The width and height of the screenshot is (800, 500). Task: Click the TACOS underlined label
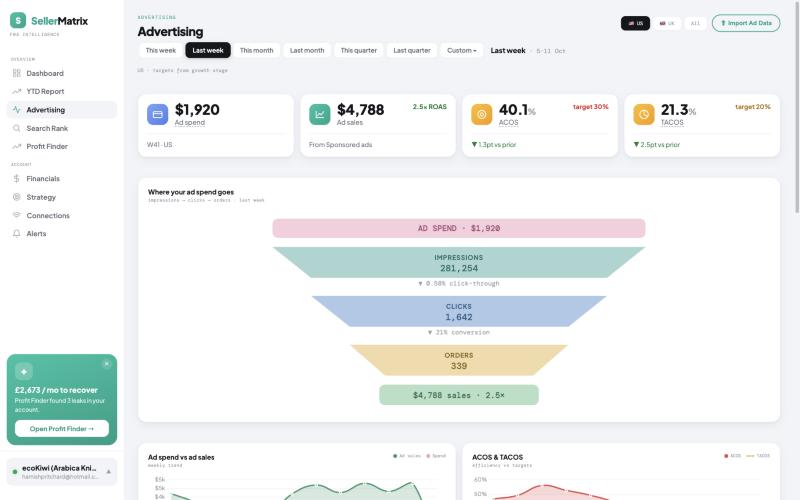[672, 122]
